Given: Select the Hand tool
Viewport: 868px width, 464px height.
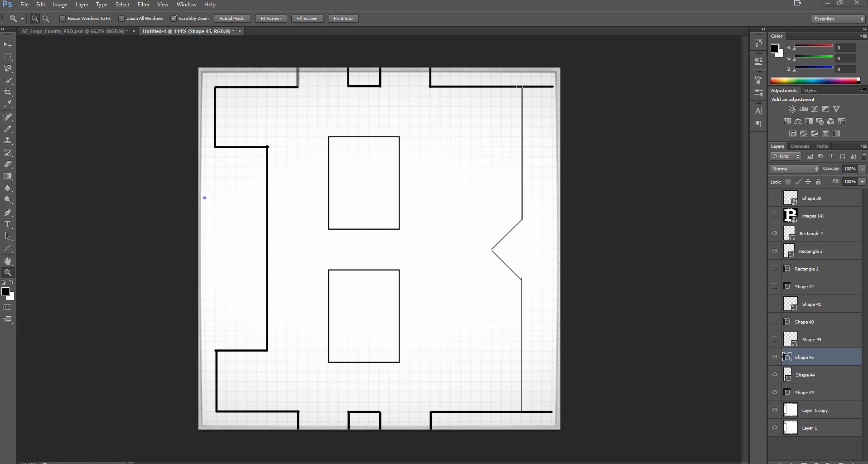Looking at the screenshot, I should tap(8, 261).
